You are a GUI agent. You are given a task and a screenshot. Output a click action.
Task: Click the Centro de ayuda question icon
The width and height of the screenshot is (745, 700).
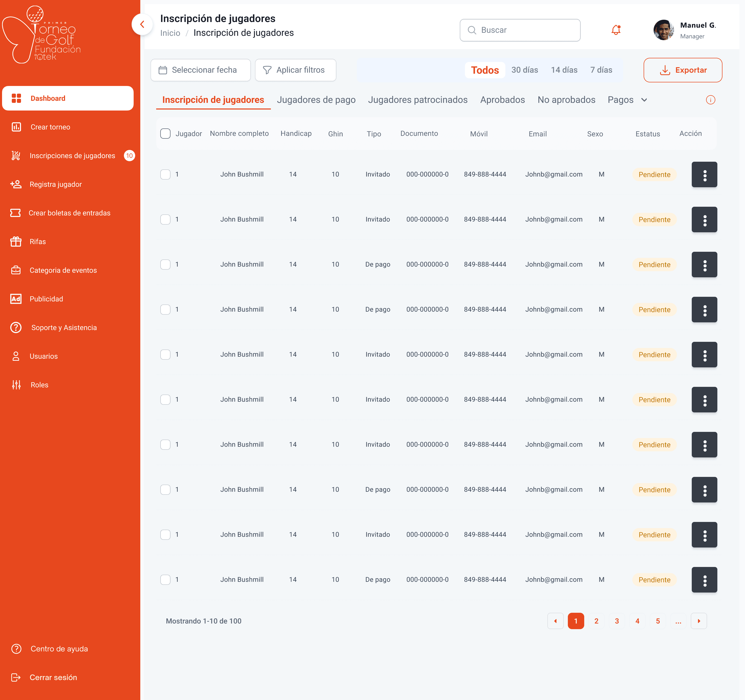point(16,649)
